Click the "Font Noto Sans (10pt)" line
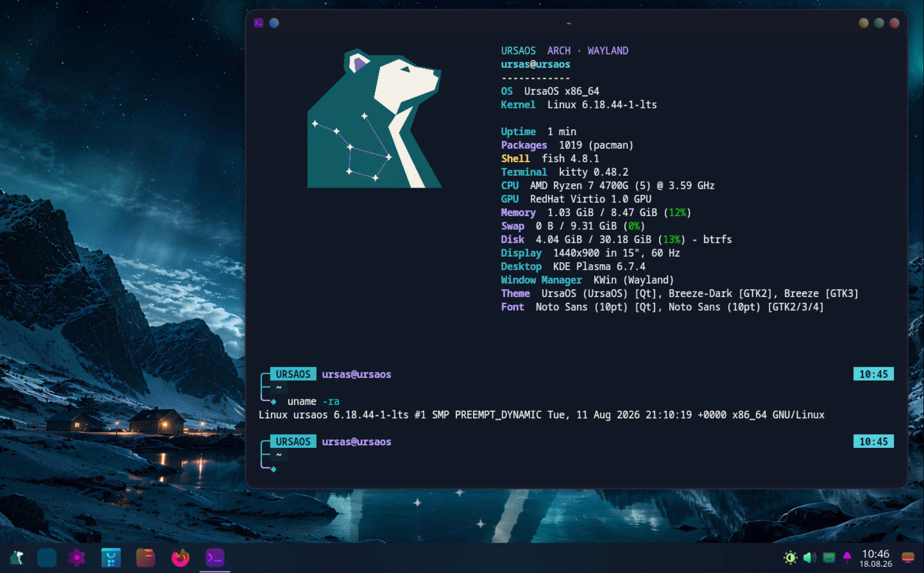Viewport: 924px width, 573px height. (662, 307)
